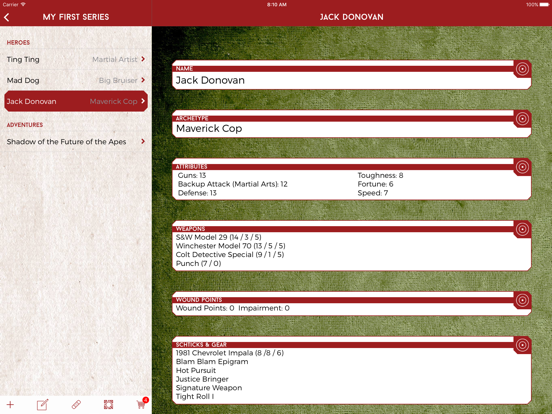Screen dimensions: 552x414
Task: Select Justice Bringer schtick
Action: pos(202,379)
